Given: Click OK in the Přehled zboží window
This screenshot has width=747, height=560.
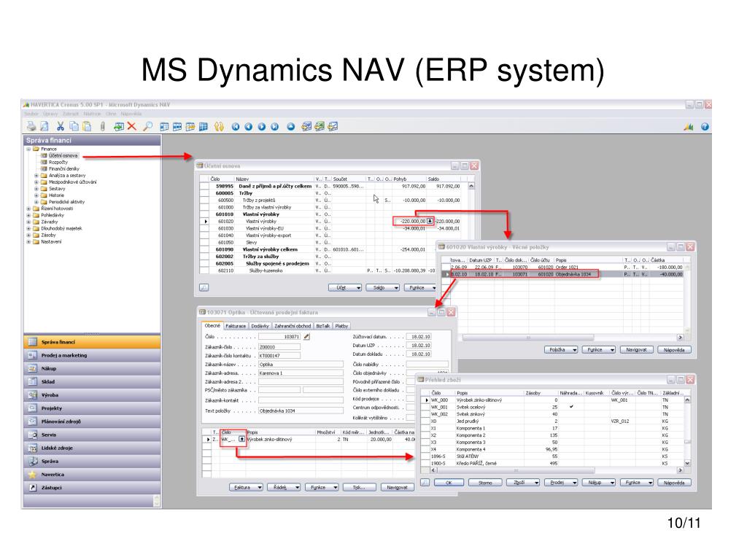Looking at the screenshot, I should tap(449, 483).
